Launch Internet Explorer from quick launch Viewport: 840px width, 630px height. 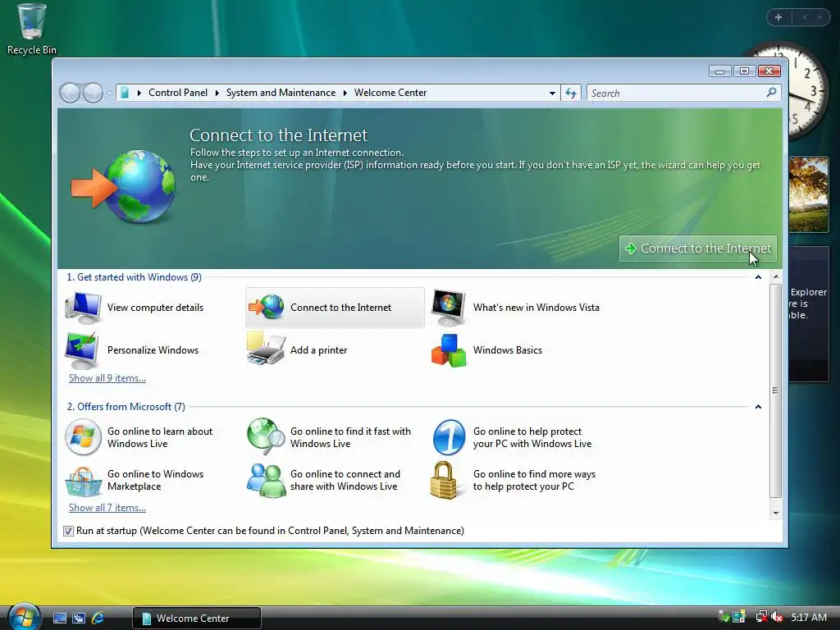(x=98, y=618)
